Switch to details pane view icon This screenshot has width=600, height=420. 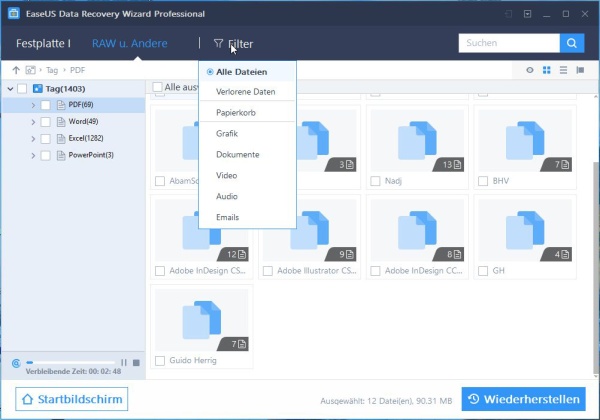click(580, 70)
